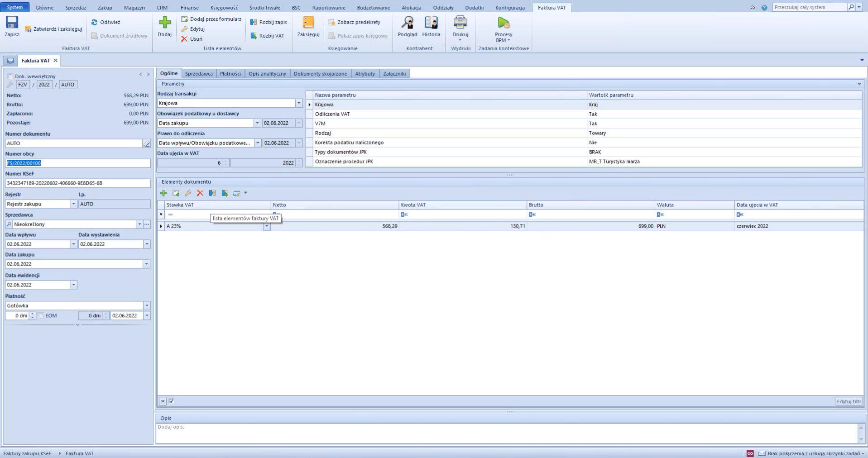Image resolution: width=868 pixels, height=458 pixels.
Task: Toggle the EOM checkbox
Action: point(41,315)
